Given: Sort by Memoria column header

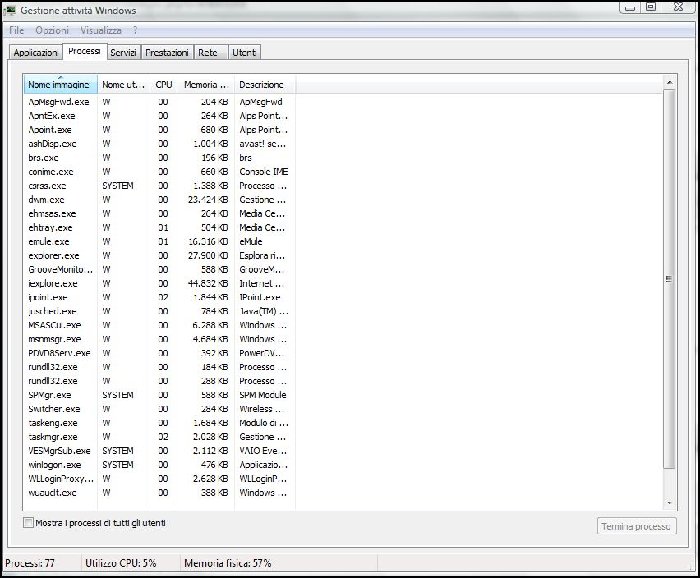Looking at the screenshot, I should click(206, 84).
